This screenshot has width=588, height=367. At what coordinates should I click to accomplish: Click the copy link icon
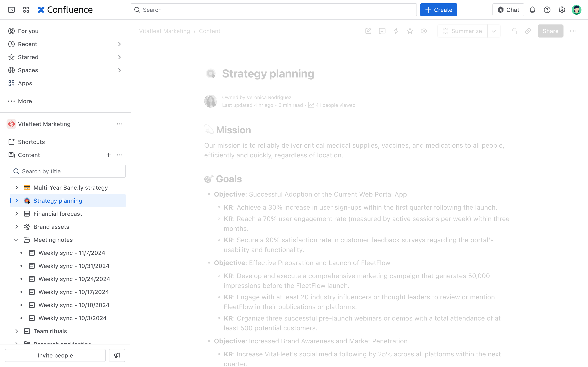pos(528,31)
